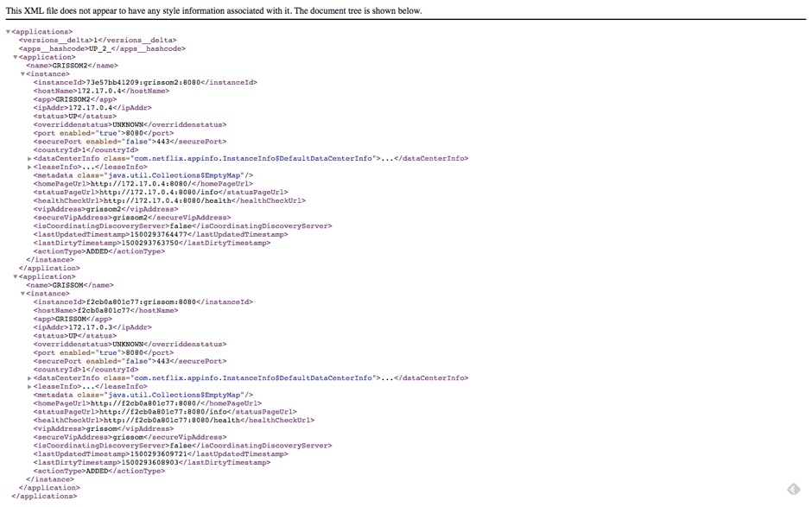Click the hostName f2cb0a801c77 line
The image size is (812, 507).
pos(105,310)
